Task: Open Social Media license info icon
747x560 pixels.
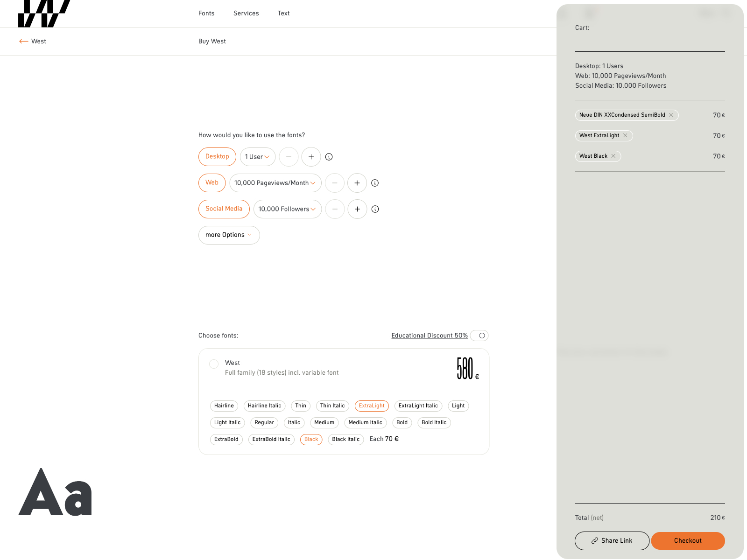Action: pos(375,209)
